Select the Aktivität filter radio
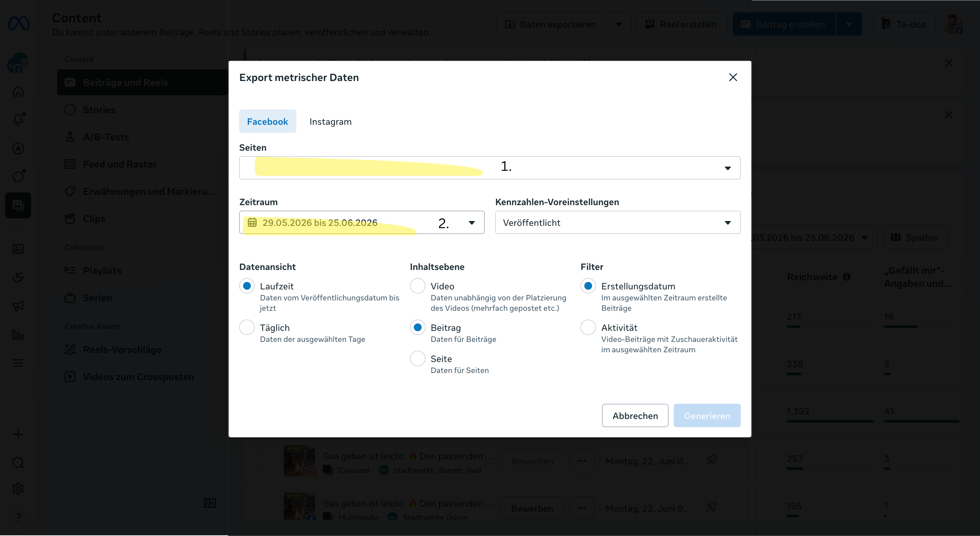This screenshot has width=980, height=536. (x=588, y=327)
